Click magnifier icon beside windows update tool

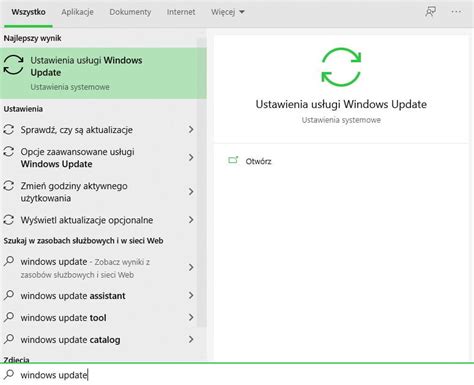[x=9, y=317]
